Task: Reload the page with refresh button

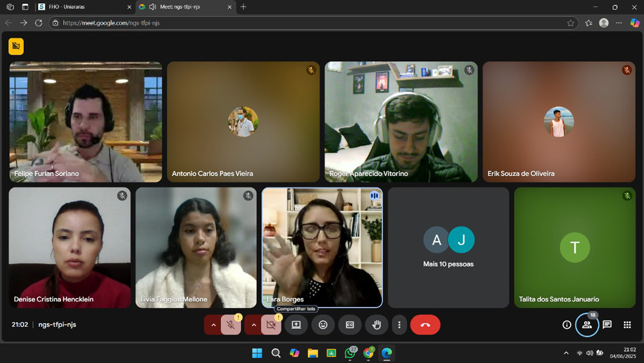Action: [x=39, y=23]
